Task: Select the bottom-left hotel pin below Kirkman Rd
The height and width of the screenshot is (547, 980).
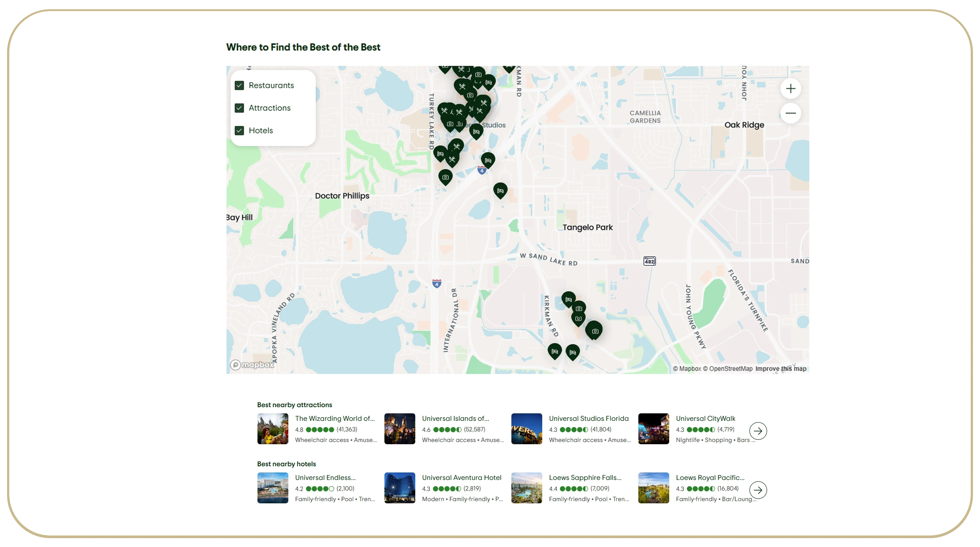Action: 555,351
